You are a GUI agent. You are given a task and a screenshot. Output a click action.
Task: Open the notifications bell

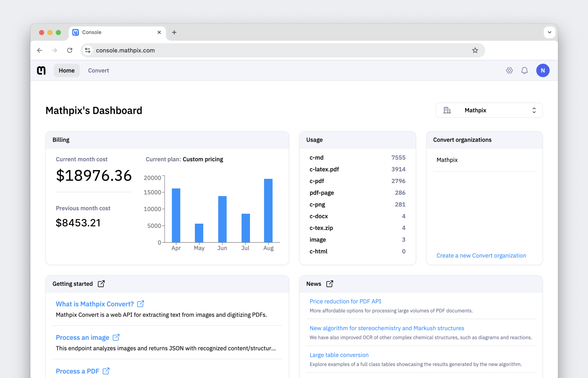(x=524, y=70)
